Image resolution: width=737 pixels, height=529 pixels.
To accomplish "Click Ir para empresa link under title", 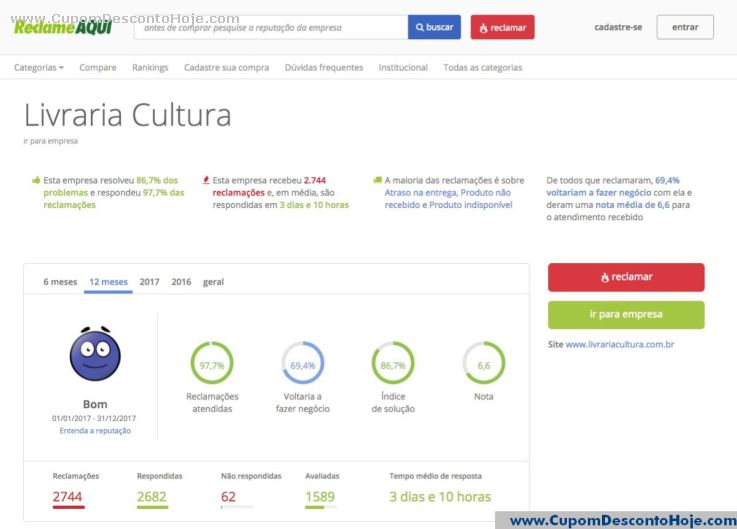I will click(x=51, y=141).
